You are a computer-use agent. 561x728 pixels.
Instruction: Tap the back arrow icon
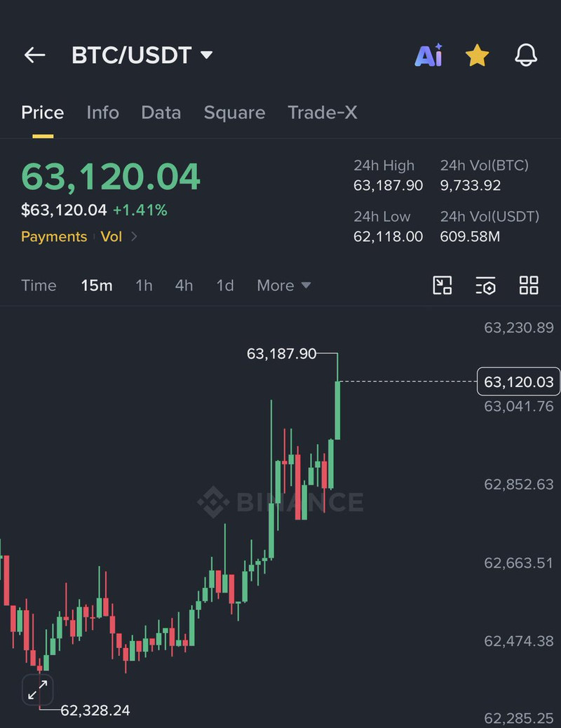coord(35,55)
